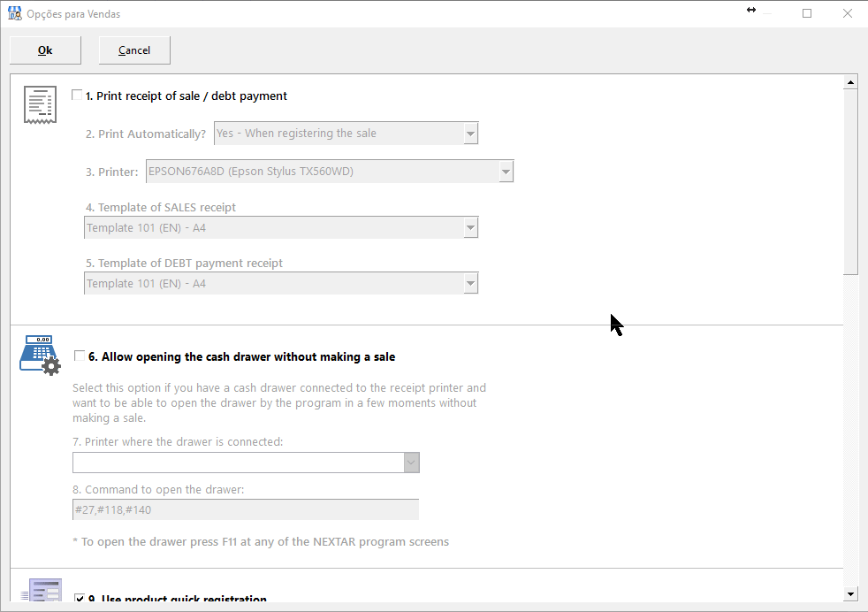The image size is (868, 612).
Task: Click the app icon in title bar
Action: click(x=15, y=13)
